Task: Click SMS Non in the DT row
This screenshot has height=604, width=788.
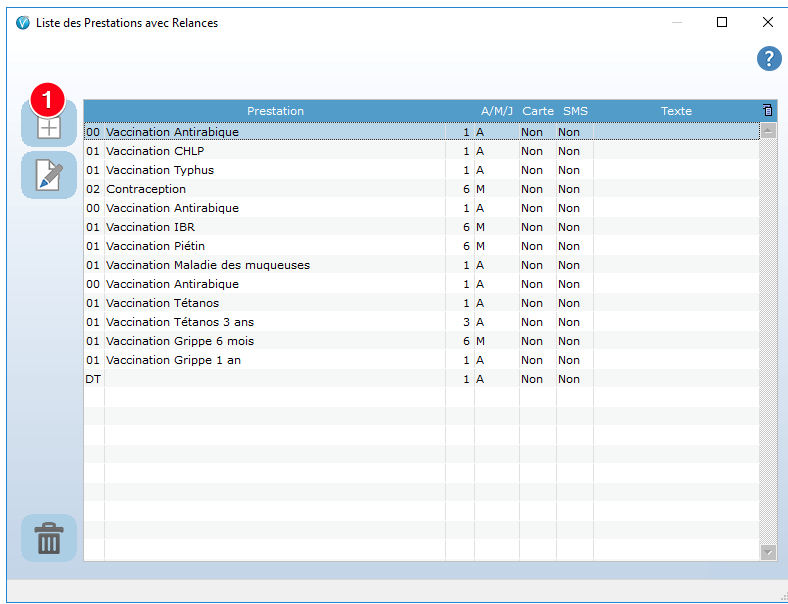Action: [569, 379]
